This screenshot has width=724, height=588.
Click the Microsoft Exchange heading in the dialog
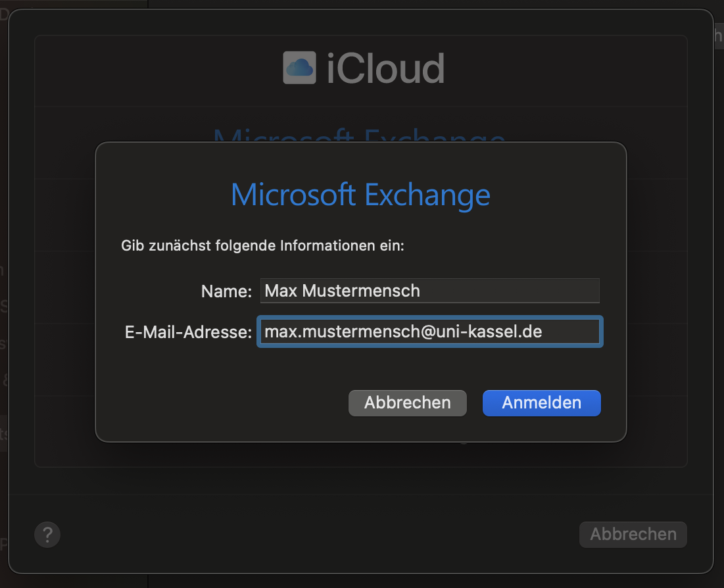pyautogui.click(x=360, y=195)
